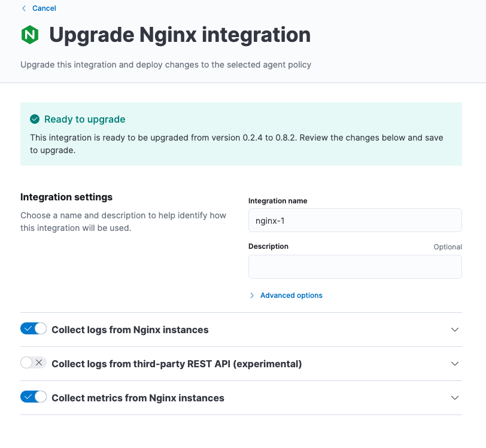Click the version 0.2.4 to 0.8.2 message
This screenshot has width=486, height=448.
(236, 144)
